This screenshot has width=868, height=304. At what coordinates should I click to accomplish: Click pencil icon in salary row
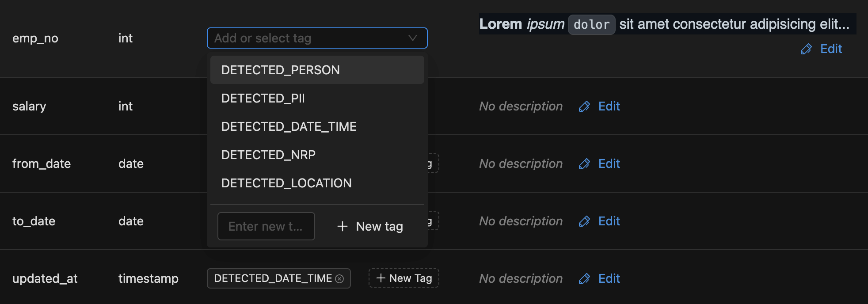point(584,106)
